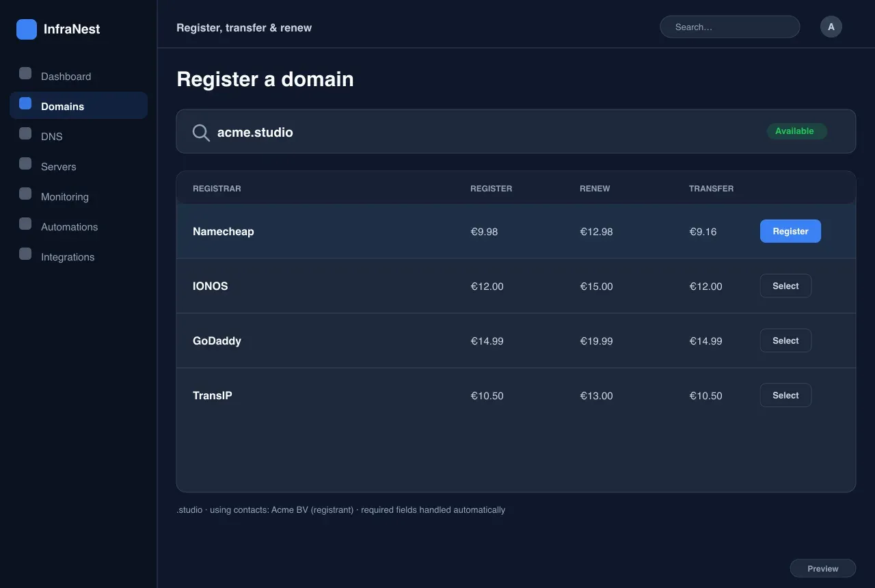Click Namecheap transfer price €9.16

point(703,232)
